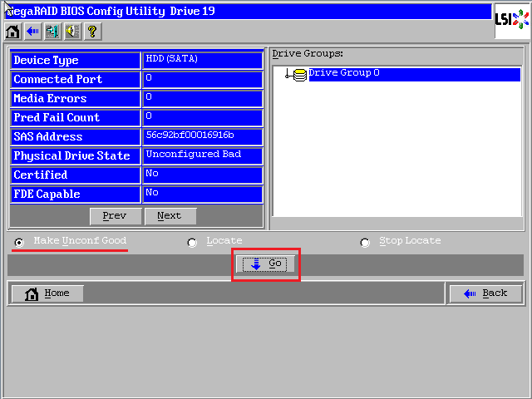The height and width of the screenshot is (399, 532).
Task: Go to the previous drive with Prev
Action: 115,216
